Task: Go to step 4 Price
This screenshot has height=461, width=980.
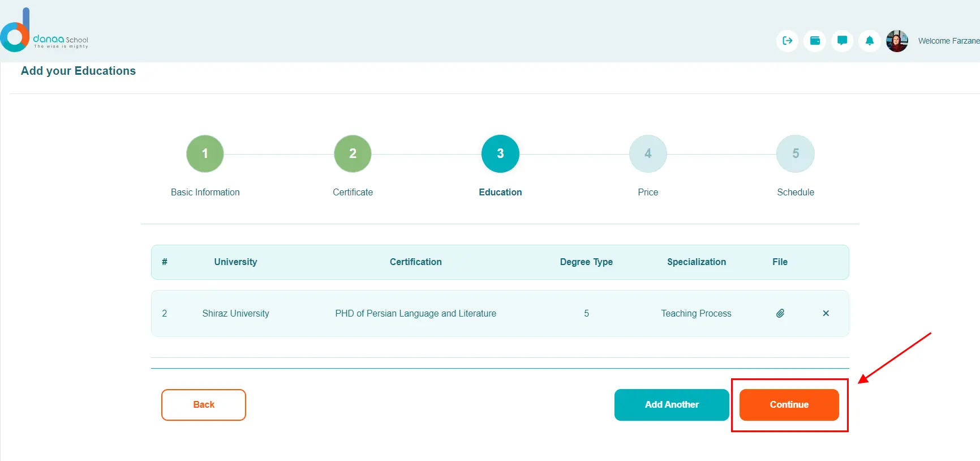Action: point(648,153)
